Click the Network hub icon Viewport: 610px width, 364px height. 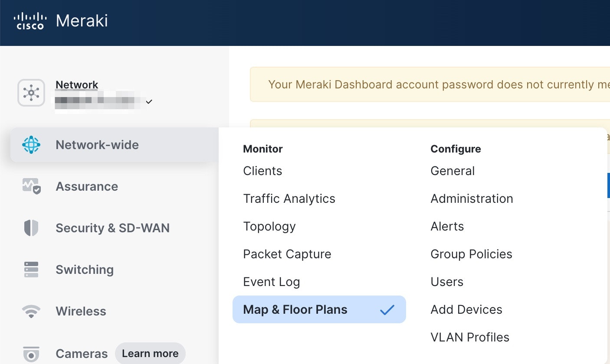coord(31,93)
